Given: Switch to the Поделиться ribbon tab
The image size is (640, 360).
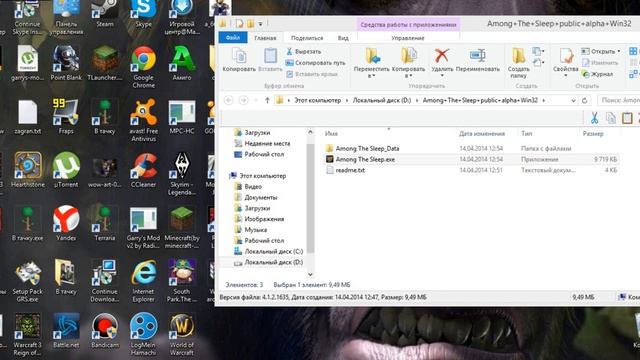Looking at the screenshot, I should (x=307, y=38).
